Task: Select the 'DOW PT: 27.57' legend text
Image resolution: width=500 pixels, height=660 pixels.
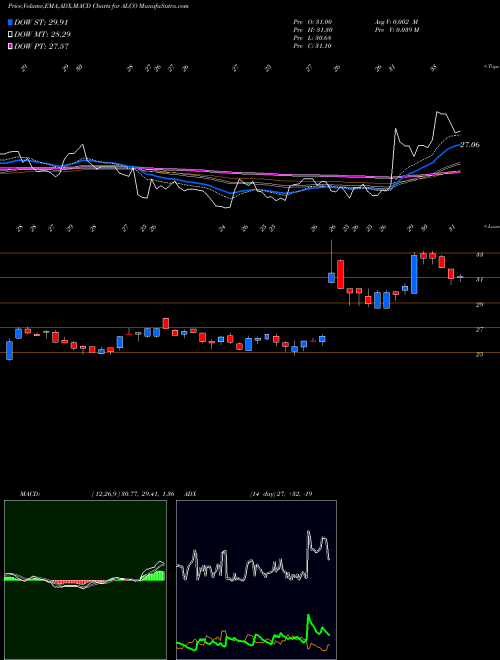Action: [42, 46]
